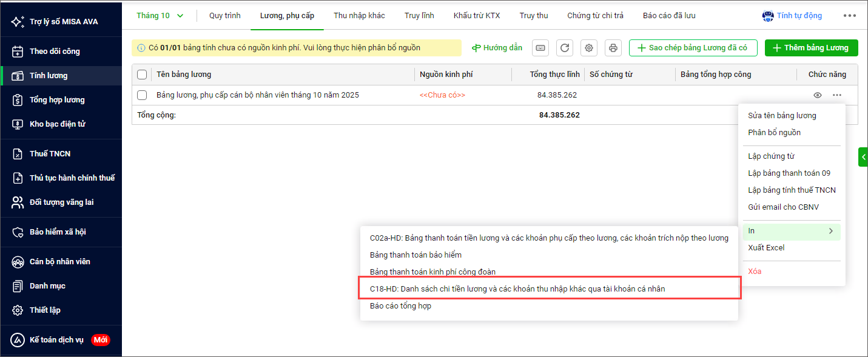Image resolution: width=868 pixels, height=357 pixels.
Task: Click the keyboard shortcuts icon
Action: (540, 48)
